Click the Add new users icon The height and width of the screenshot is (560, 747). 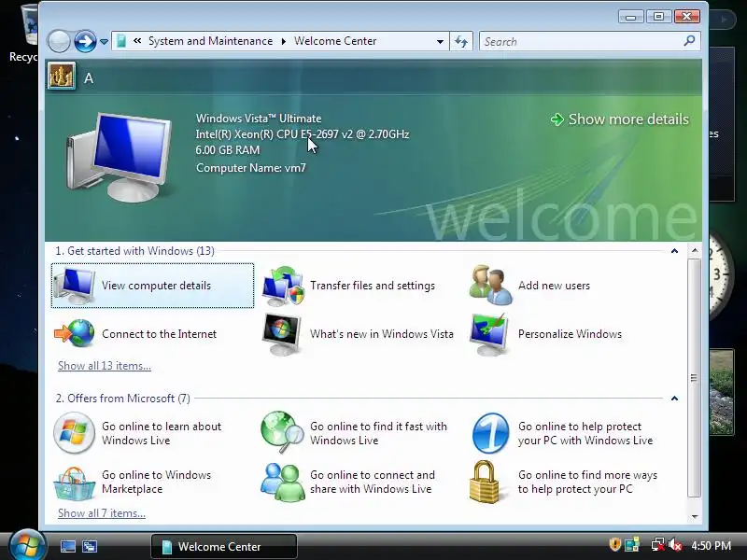(x=491, y=285)
